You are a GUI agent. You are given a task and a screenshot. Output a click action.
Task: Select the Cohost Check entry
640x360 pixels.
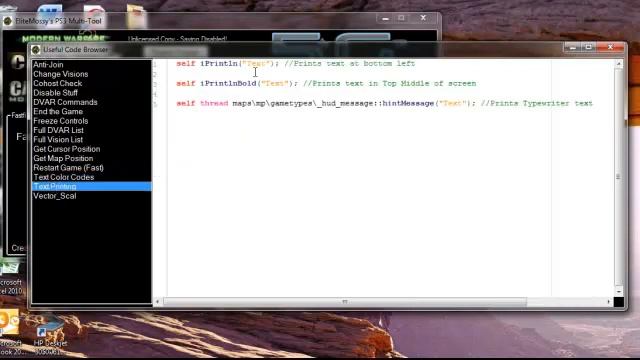coord(58,83)
